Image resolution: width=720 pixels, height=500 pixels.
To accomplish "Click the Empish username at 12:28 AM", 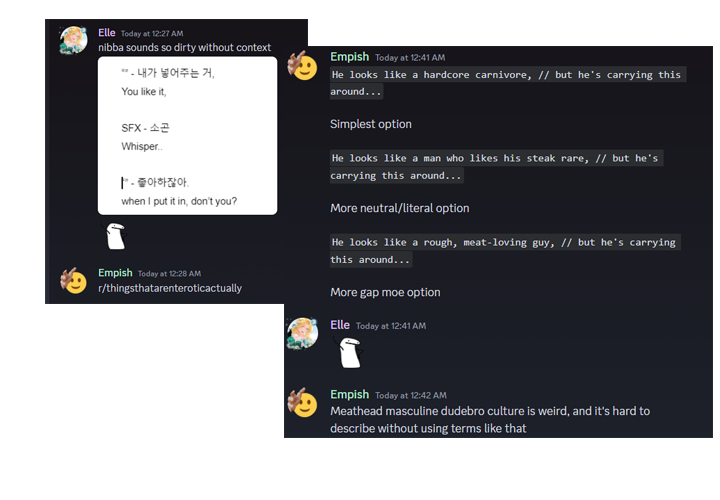I will coord(115,273).
